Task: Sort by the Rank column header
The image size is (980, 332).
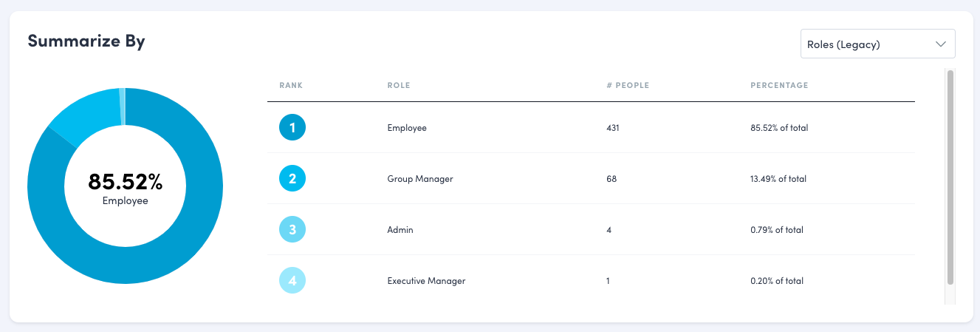Action: [291, 86]
